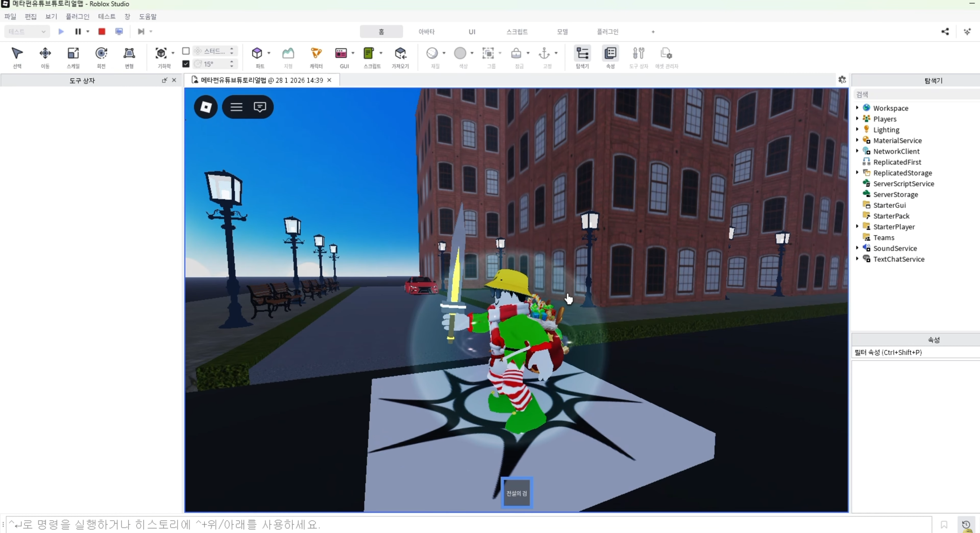This screenshot has height=533, width=980.
Task: Click the red Stop test button
Action: [101, 31]
